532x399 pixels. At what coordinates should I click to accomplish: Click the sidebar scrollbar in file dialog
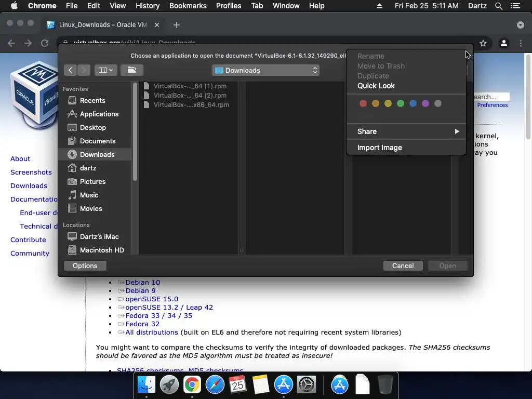click(135, 131)
